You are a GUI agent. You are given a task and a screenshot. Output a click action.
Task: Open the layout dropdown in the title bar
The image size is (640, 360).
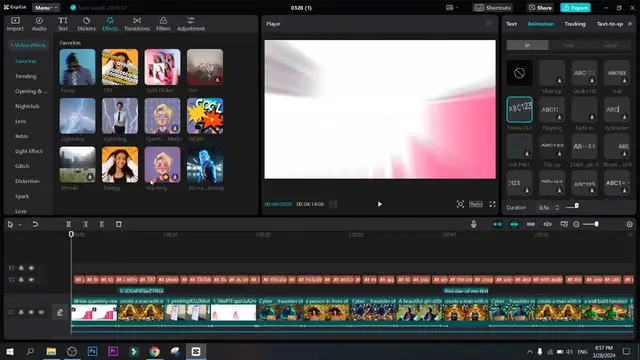[452, 8]
